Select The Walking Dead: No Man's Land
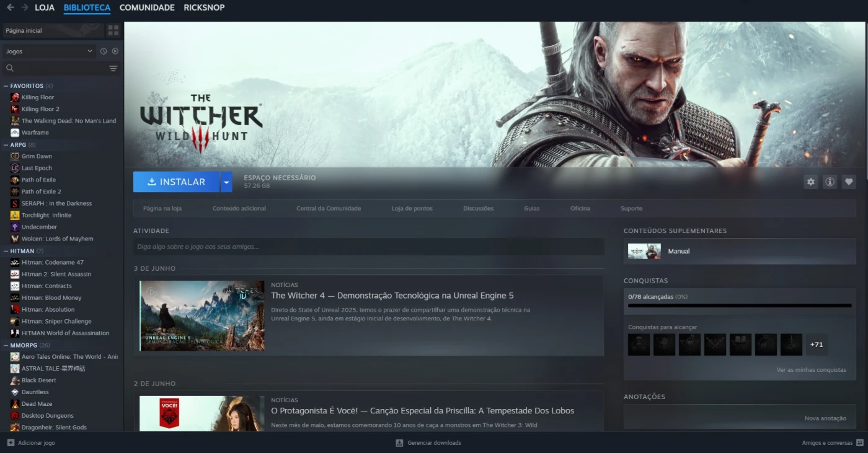Screen dimensions: 868x453 [x=69, y=121]
